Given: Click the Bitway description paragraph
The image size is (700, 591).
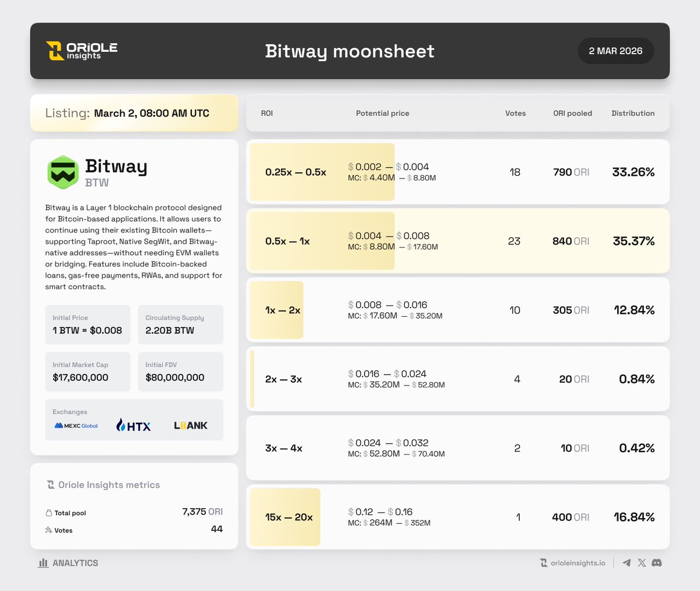Looking at the screenshot, I should (x=134, y=247).
